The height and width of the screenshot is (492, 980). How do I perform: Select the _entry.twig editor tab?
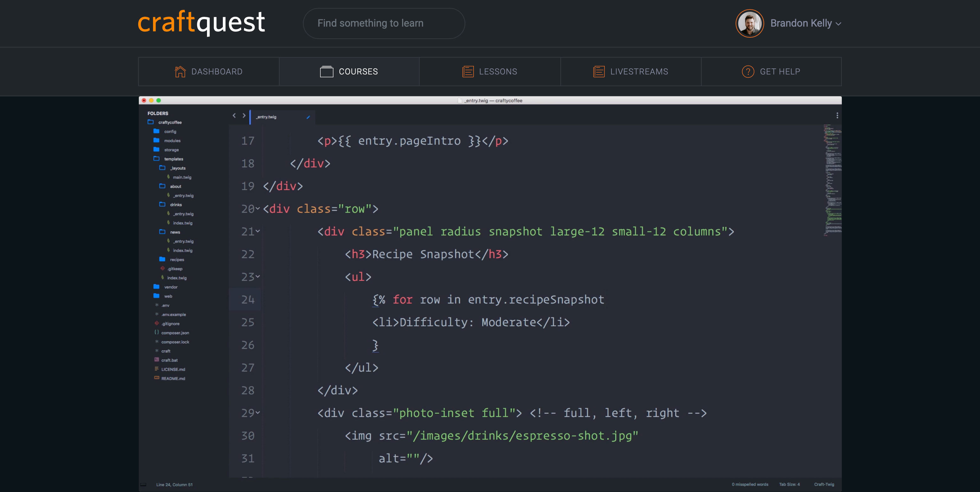pos(282,117)
